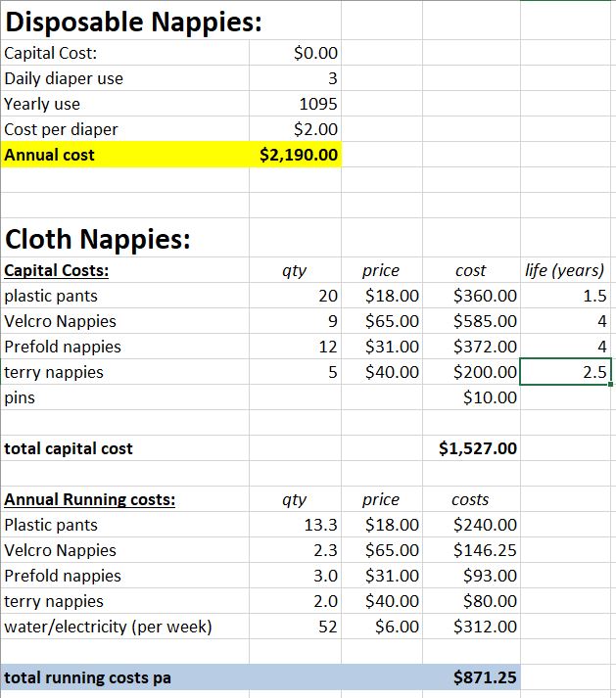This screenshot has height=698, width=616.
Task: Select the total capital cost $1,527.00 cell
Action: [x=478, y=448]
